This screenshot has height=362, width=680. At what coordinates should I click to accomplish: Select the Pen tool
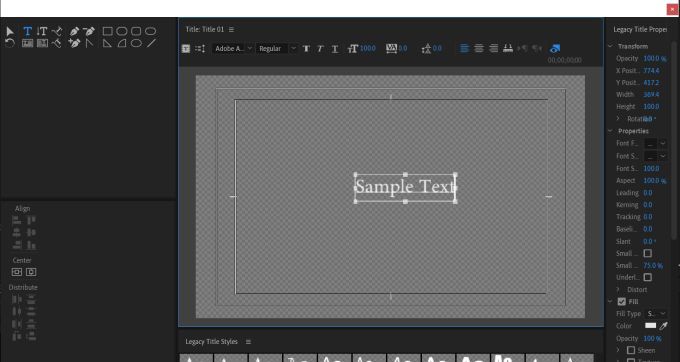pyautogui.click(x=74, y=31)
